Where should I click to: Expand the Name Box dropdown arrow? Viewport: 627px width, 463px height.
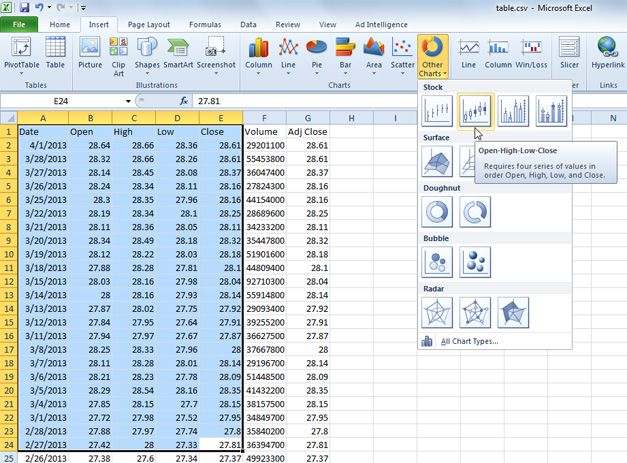tap(128, 101)
